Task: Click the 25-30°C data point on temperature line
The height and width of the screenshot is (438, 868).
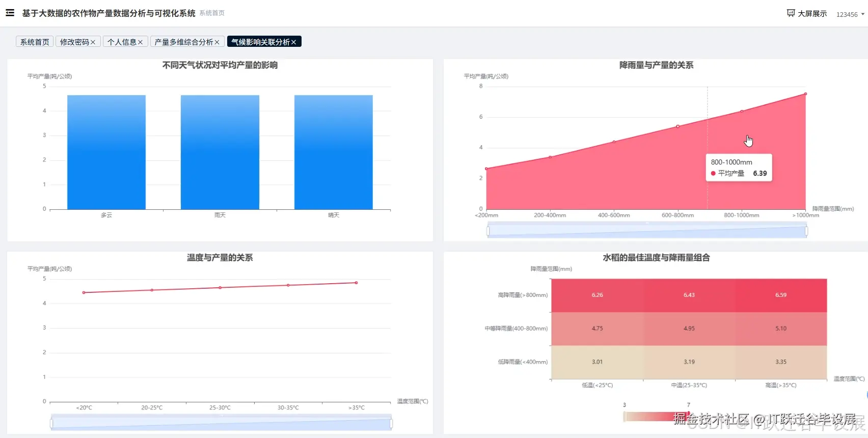Action: click(x=220, y=288)
